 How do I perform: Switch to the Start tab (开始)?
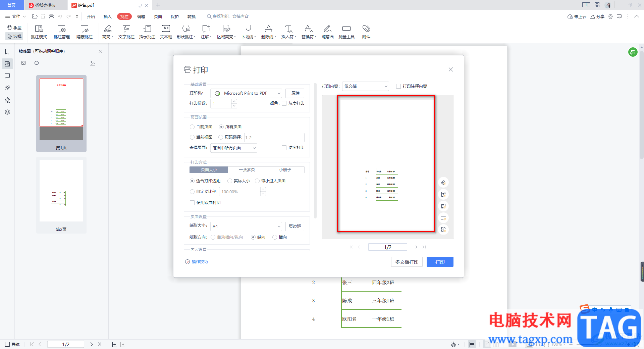pos(91,16)
